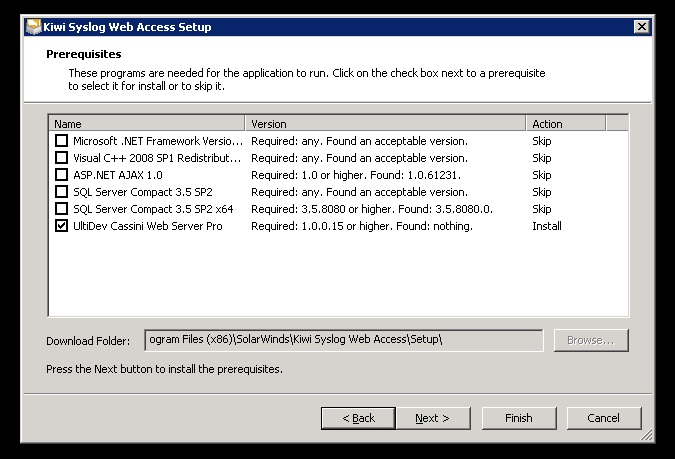Image resolution: width=675 pixels, height=459 pixels.
Task: Toggle the SQL Server Compact 3.5 SP2 checkbox
Action: 62,192
